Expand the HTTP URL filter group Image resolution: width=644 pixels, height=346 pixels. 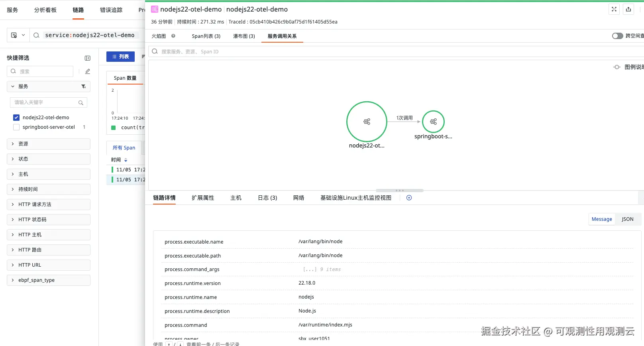[49, 265]
